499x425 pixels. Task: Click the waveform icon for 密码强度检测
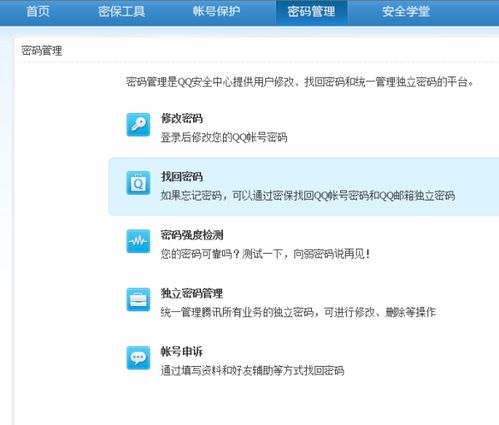tap(138, 241)
